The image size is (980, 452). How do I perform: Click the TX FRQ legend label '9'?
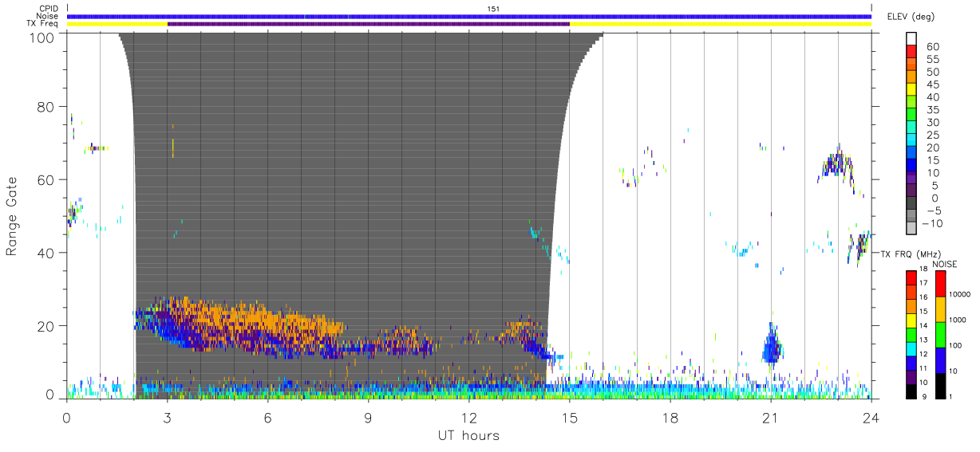point(924,396)
